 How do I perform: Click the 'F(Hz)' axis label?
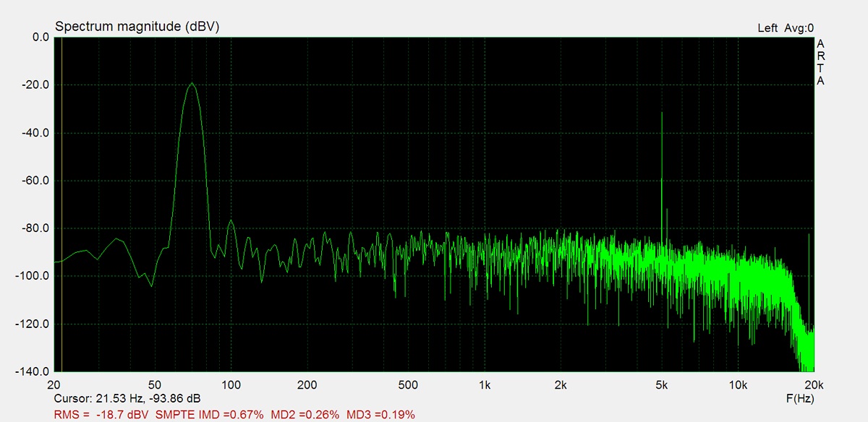(x=799, y=399)
